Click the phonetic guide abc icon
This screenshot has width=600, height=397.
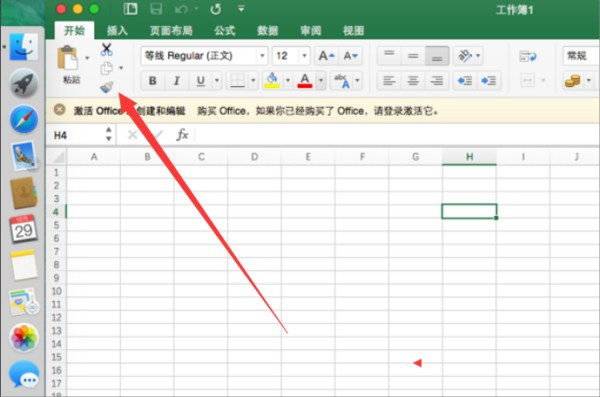pos(342,81)
